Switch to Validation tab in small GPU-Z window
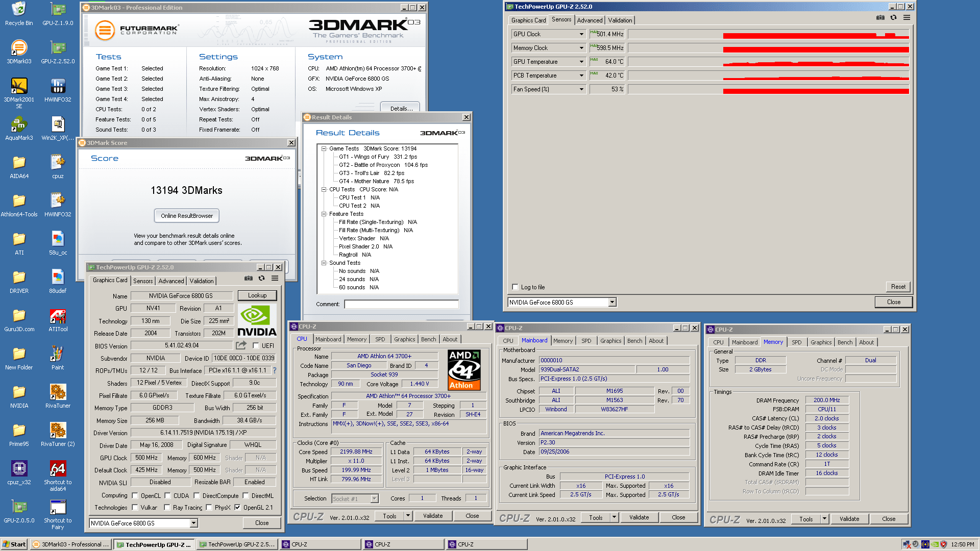Image resolution: width=980 pixels, height=551 pixels. coord(202,281)
